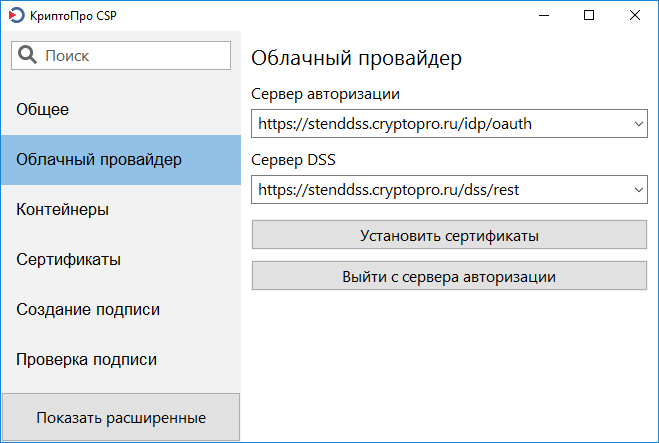Minimize the КриптоПро CSP window

[543, 15]
